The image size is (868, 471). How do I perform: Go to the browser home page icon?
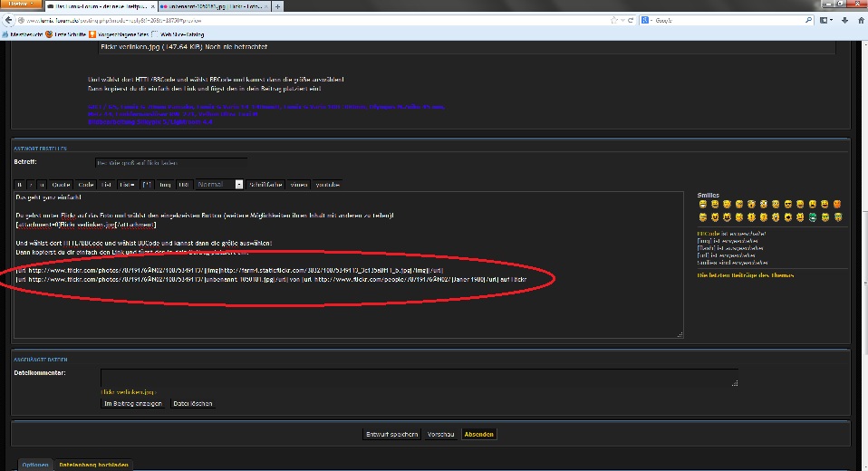click(861, 21)
